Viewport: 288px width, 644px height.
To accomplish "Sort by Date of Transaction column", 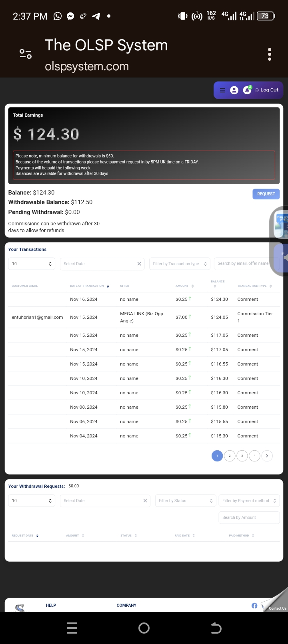I will (90, 286).
